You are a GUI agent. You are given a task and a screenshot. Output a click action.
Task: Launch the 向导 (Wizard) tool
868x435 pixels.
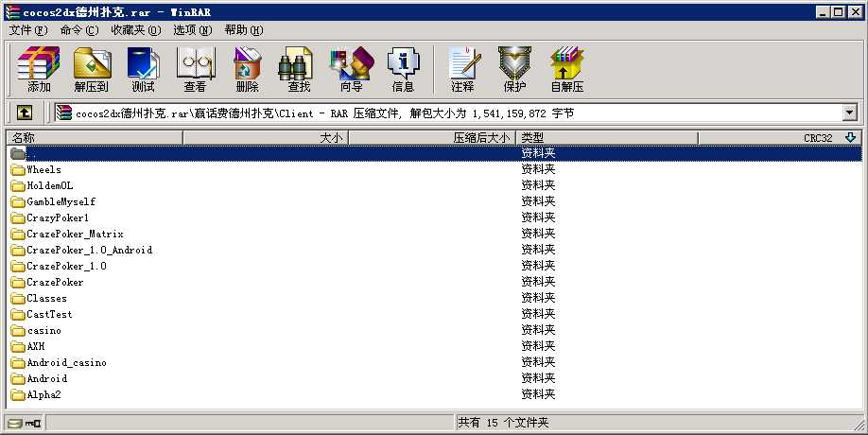tap(351, 70)
